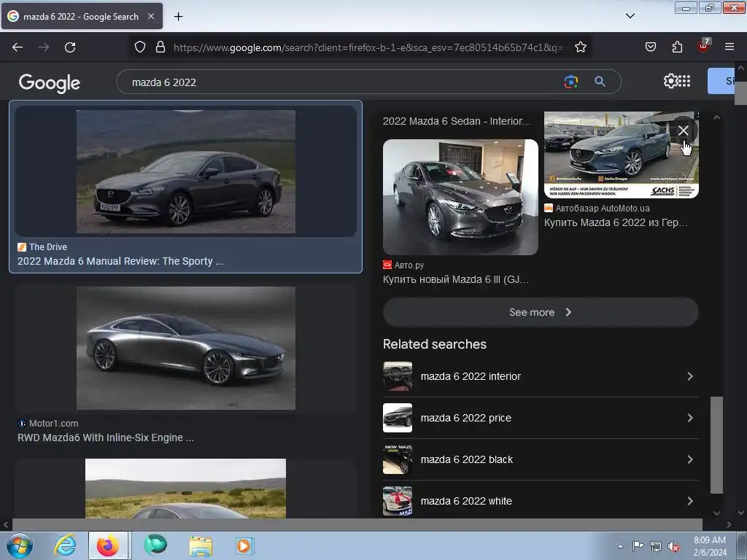747x560 pixels.
Task: Open Action Center flag icon
Action: point(638,546)
